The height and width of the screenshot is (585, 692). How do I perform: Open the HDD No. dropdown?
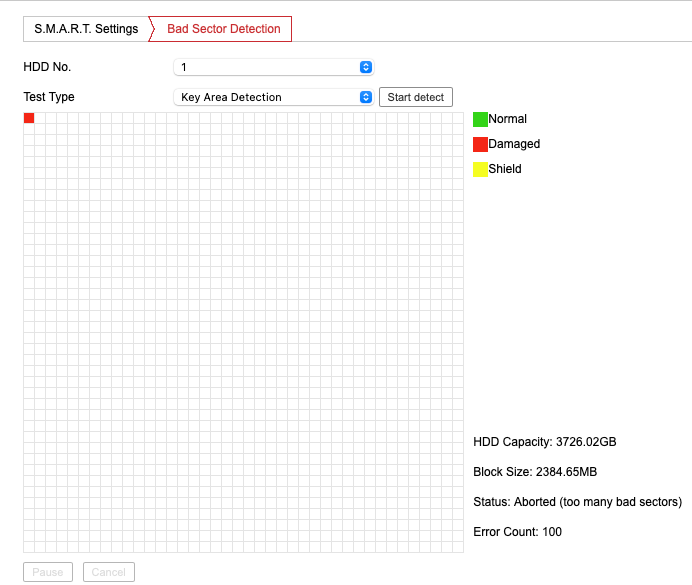[x=273, y=67]
